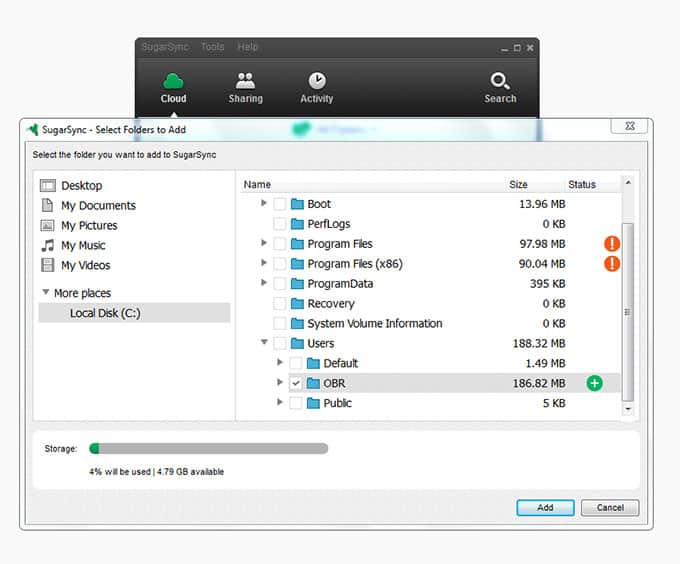Click the scrollbar up arrow

(x=628, y=183)
